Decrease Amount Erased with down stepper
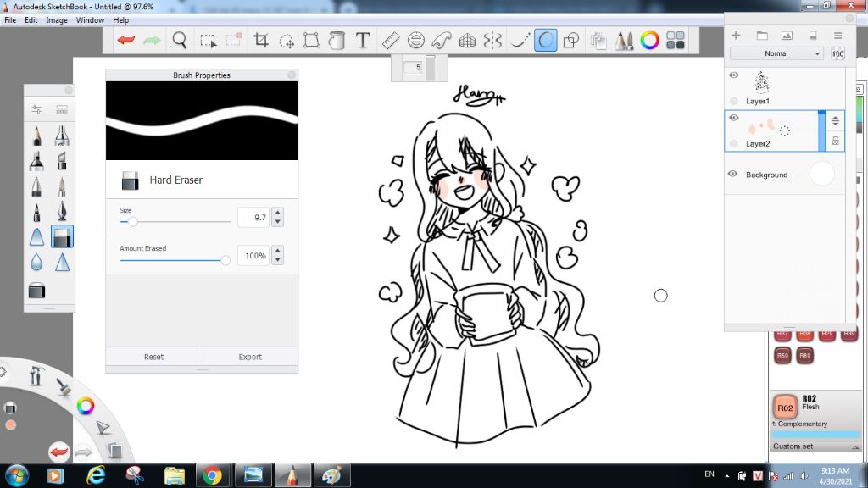Viewport: 868px width, 488px height. [277, 260]
